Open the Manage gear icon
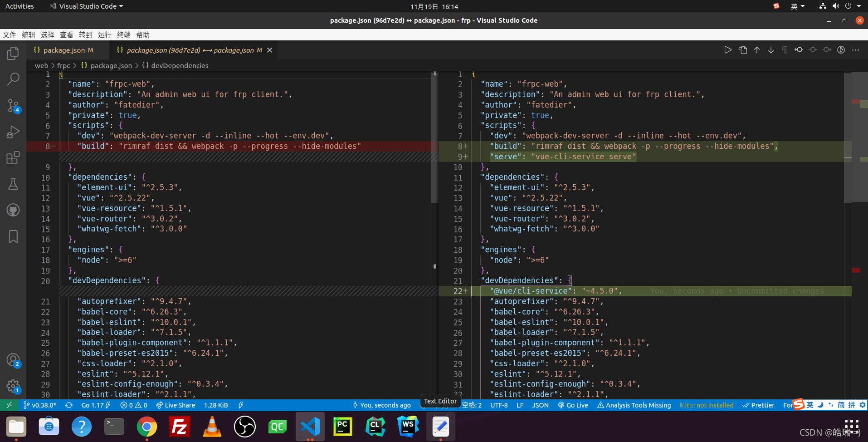Image resolution: width=868 pixels, height=442 pixels. point(13,387)
